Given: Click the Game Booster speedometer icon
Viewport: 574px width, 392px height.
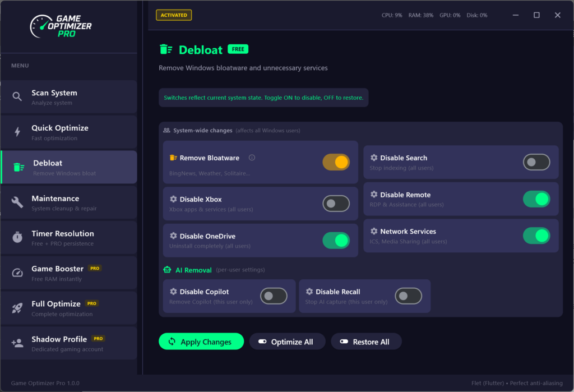Looking at the screenshot, I should (x=17, y=273).
